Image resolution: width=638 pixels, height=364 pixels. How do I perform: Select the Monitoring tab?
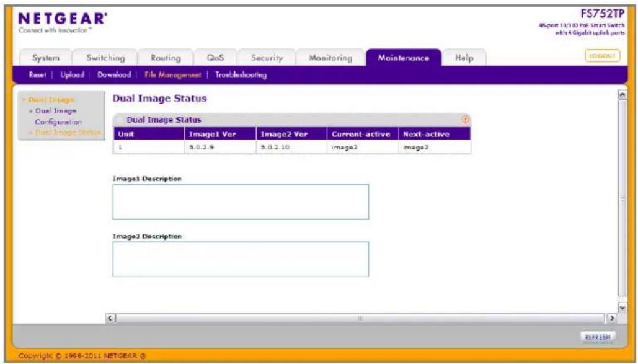(x=330, y=58)
